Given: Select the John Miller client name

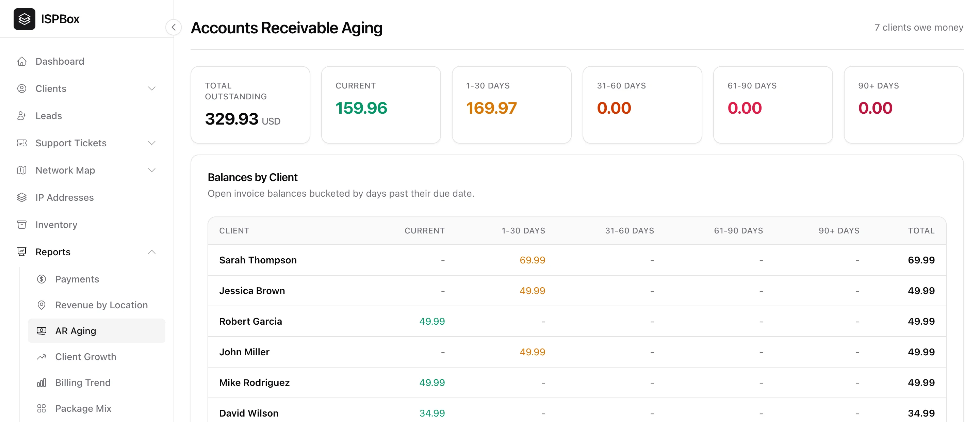Looking at the screenshot, I should pyautogui.click(x=244, y=352).
